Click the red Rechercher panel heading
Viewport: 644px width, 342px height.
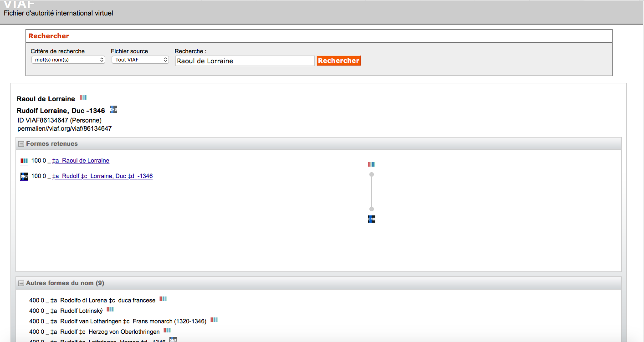pyautogui.click(x=49, y=36)
